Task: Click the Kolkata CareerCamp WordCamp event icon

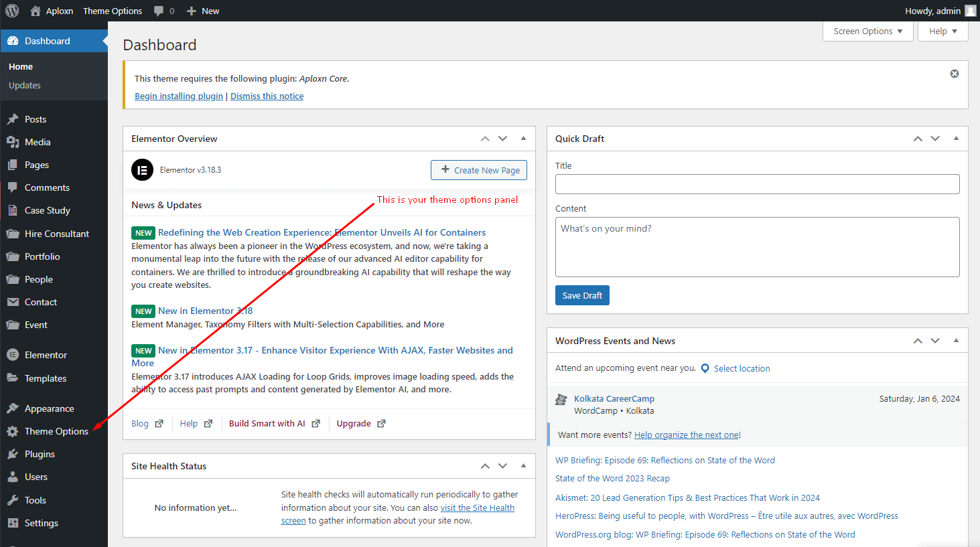Action: (x=561, y=400)
